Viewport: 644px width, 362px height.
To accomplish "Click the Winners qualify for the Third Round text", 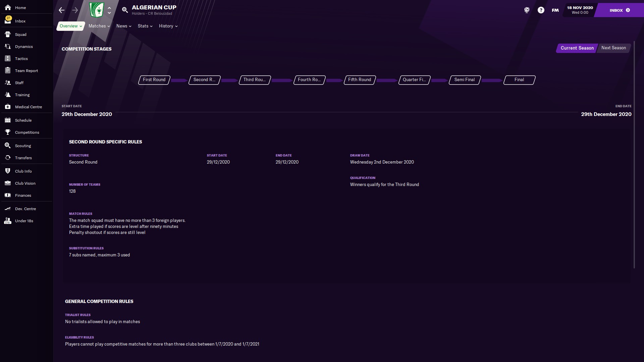I will [384, 185].
